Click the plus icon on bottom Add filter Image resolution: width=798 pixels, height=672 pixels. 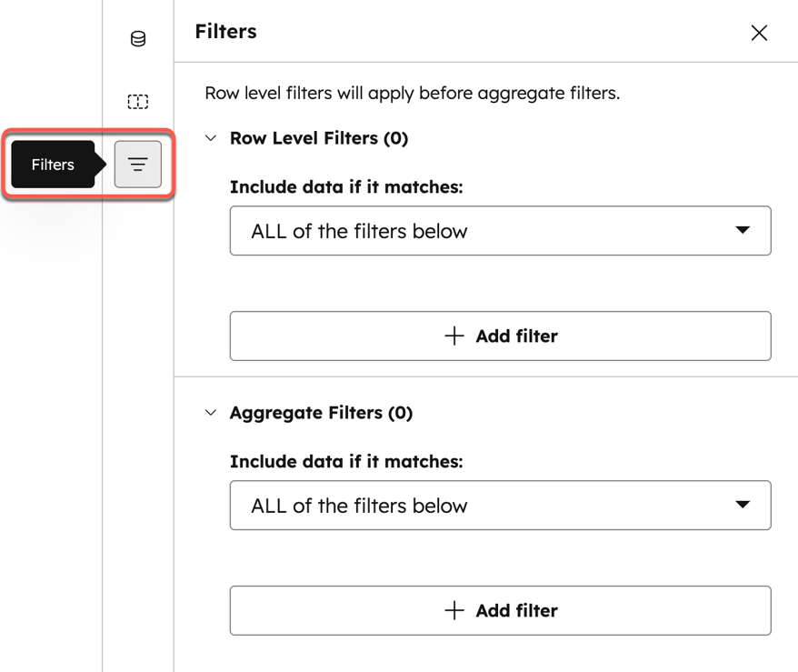point(453,610)
